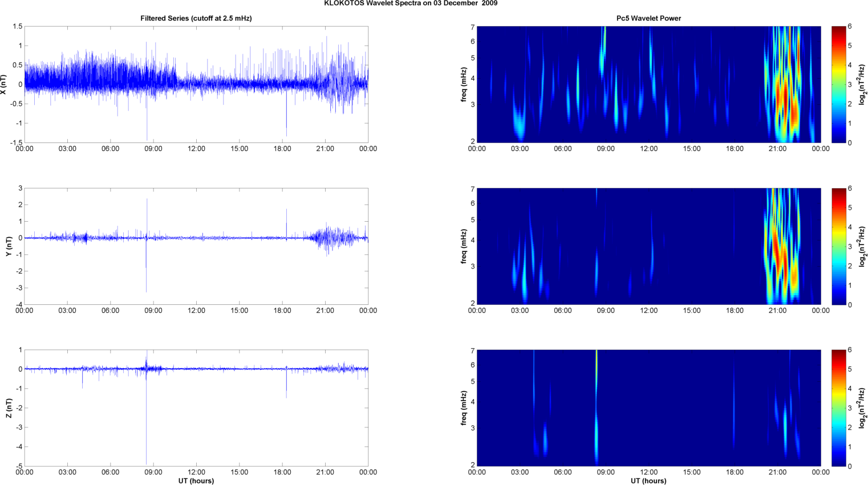This screenshot has width=868, height=485.
Task: Click 'freq (mHz)' label of the middle wavelet plot
Action: tap(464, 246)
